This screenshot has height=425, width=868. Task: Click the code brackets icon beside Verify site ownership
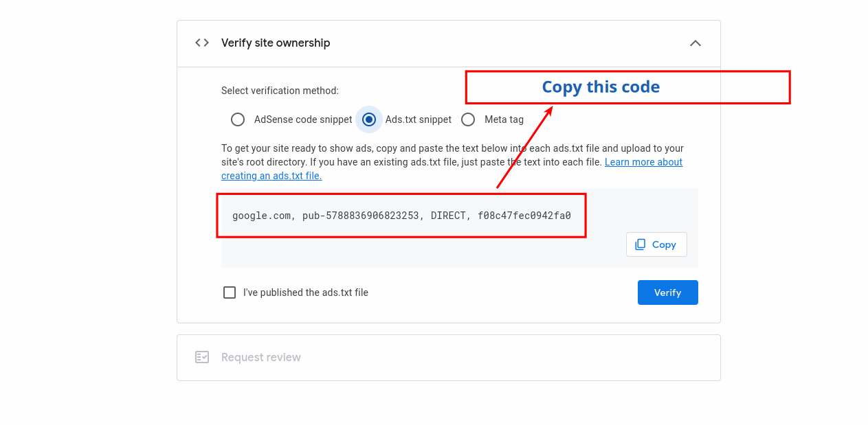coord(202,43)
